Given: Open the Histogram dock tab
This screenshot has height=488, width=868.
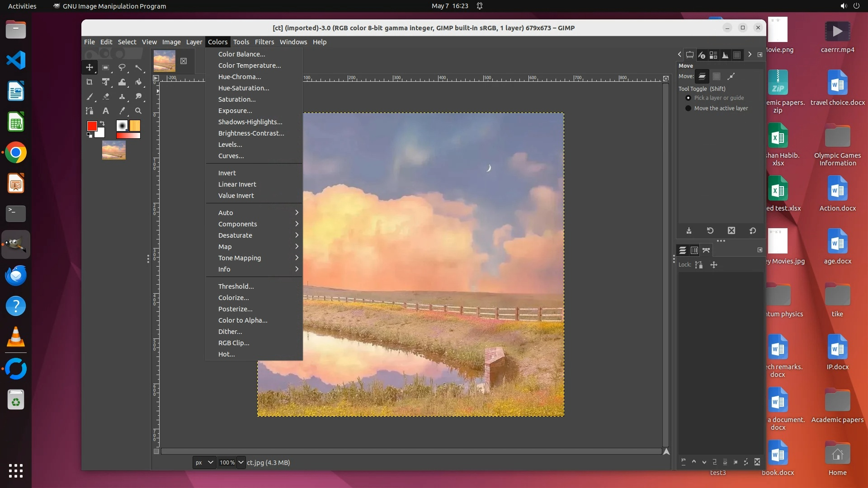Looking at the screenshot, I should 725,55.
